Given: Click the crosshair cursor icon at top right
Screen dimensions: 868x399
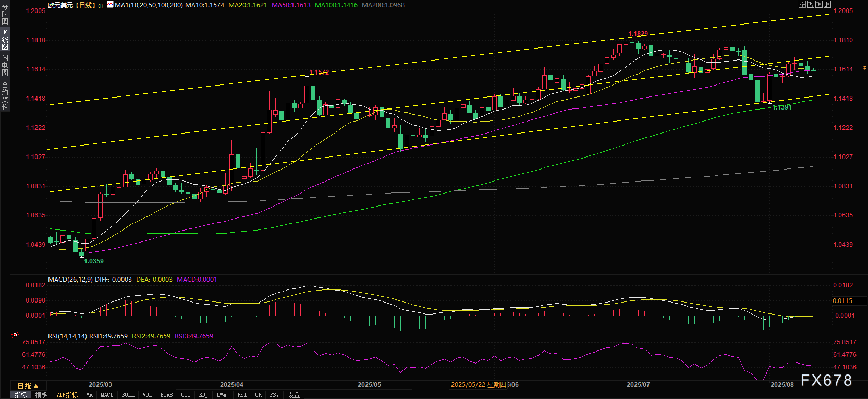Looking at the screenshot, I should [802, 4].
